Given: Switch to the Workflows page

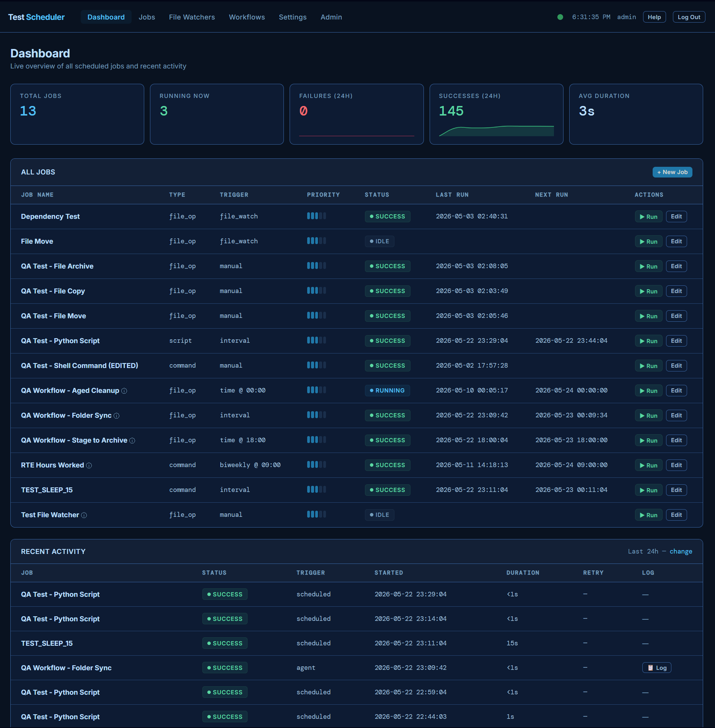Looking at the screenshot, I should tap(247, 17).
